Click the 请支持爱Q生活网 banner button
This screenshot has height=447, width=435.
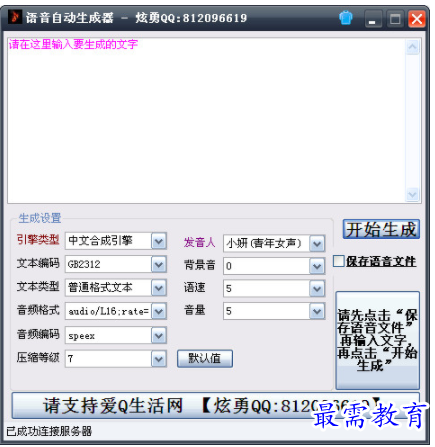coord(216,405)
